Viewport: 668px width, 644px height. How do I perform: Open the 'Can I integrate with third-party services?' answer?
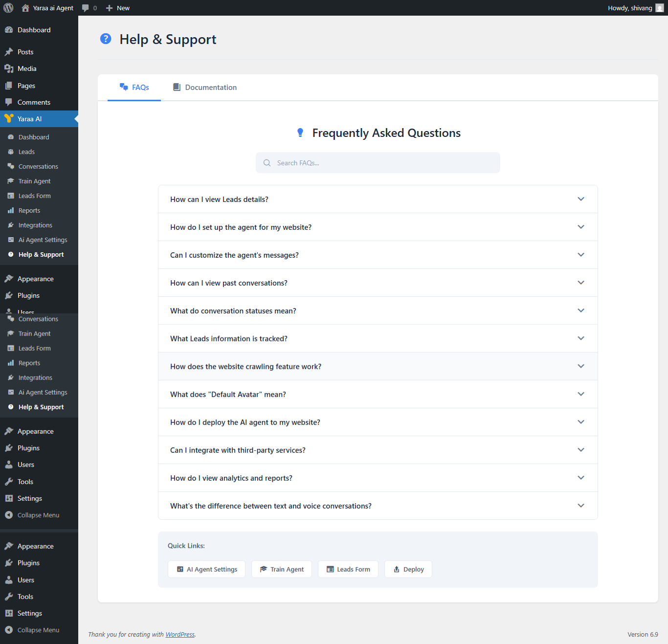coord(378,450)
